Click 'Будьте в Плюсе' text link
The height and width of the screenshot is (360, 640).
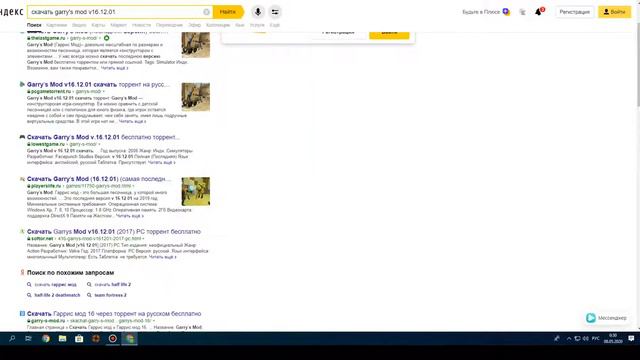point(481,12)
